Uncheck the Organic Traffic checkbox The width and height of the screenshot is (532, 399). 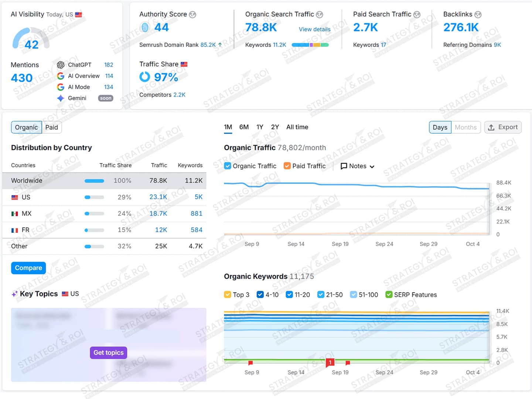click(x=228, y=166)
